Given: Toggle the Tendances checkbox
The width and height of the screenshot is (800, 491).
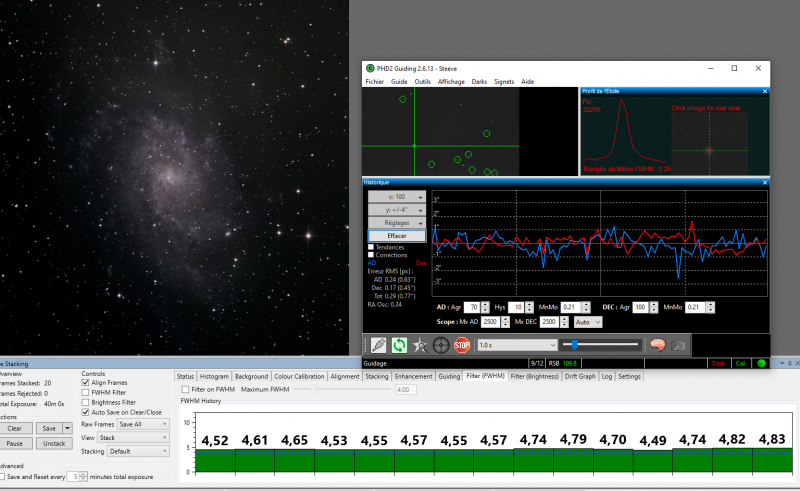Looking at the screenshot, I should pos(371,247).
